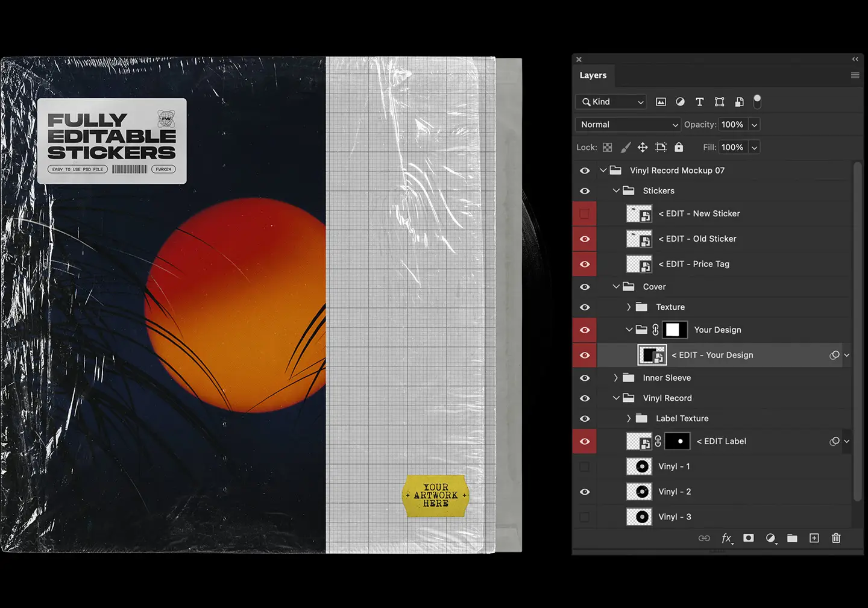Click the new adjustment layer icon
Screen dimensions: 868x608
771,538
